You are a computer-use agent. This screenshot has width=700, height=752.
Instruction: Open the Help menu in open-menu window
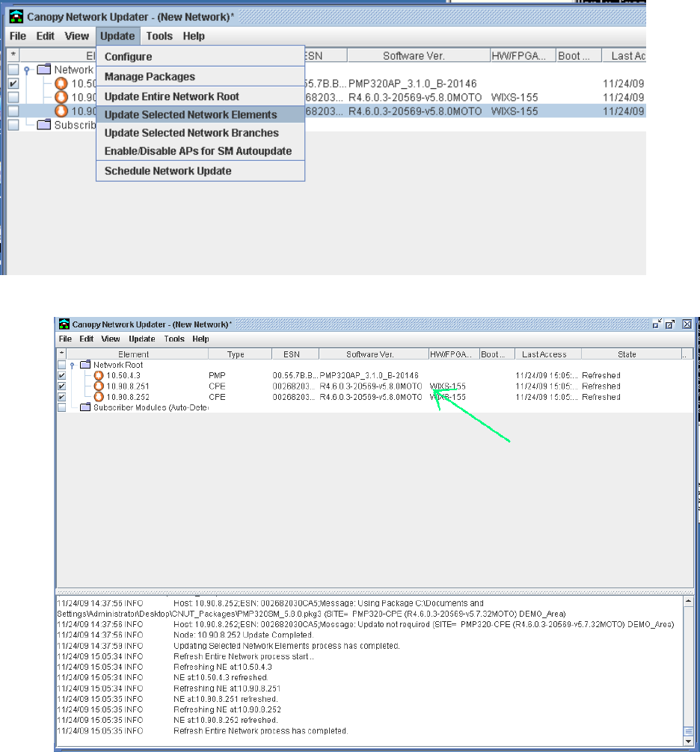[x=194, y=36]
